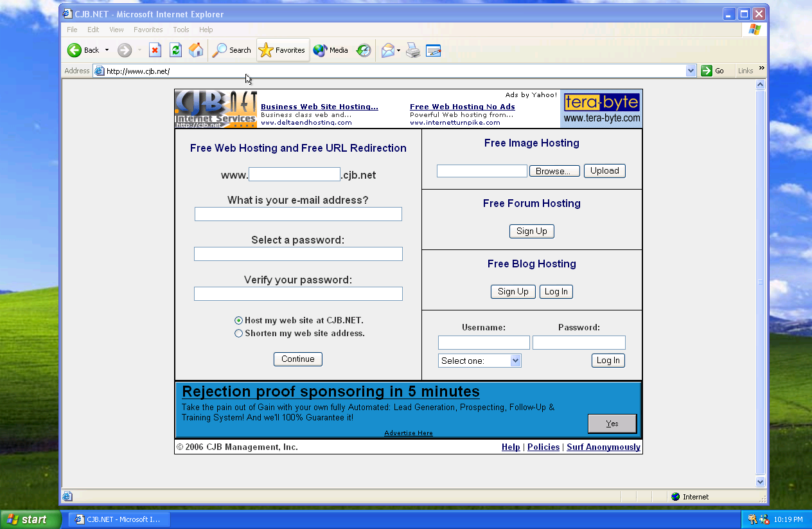Click the Username input field

click(x=484, y=343)
